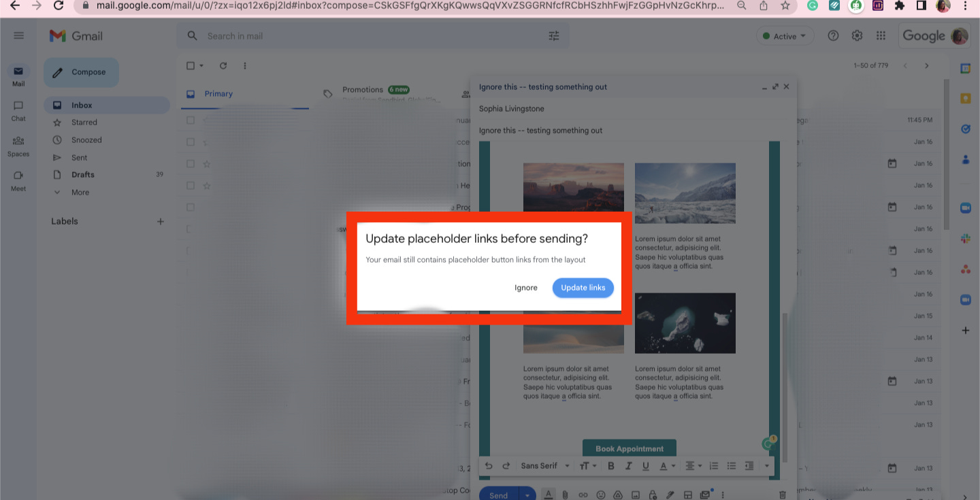Discard draft trash icon

[x=783, y=495]
